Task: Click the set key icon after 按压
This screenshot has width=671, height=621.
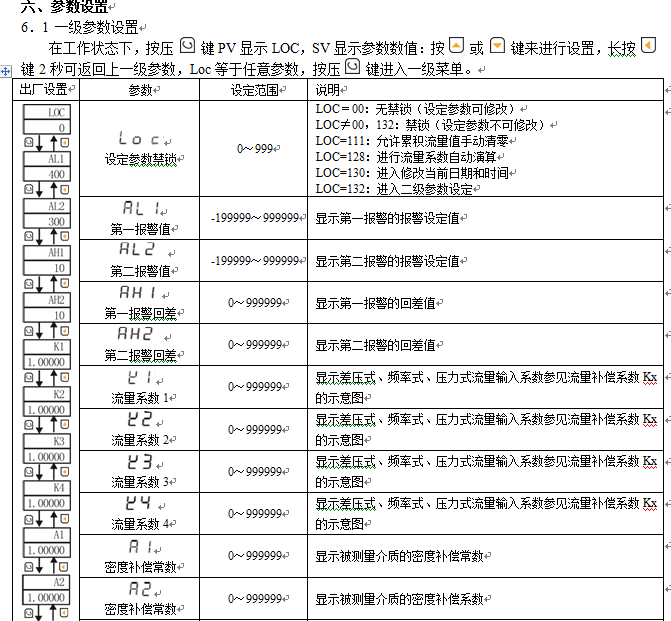Action: coord(187,47)
